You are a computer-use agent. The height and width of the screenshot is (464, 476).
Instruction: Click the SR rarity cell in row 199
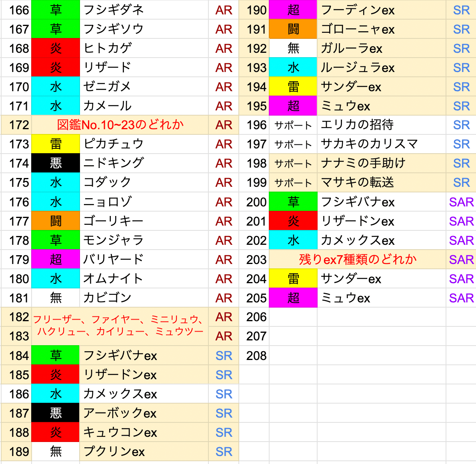coord(461,182)
